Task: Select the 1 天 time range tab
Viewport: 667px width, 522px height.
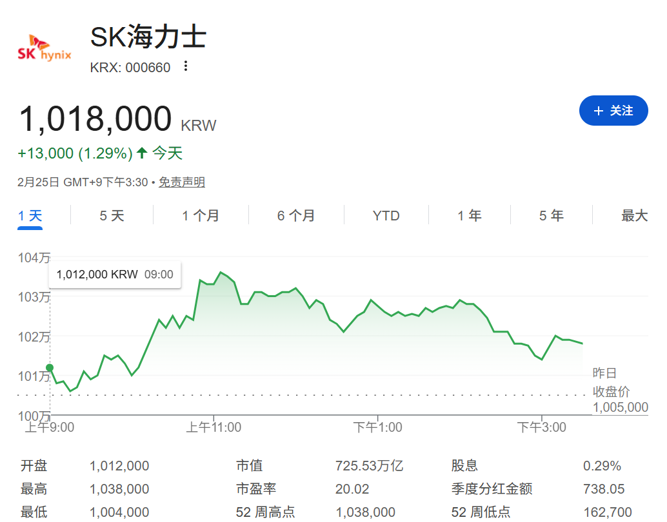Action: click(x=30, y=215)
